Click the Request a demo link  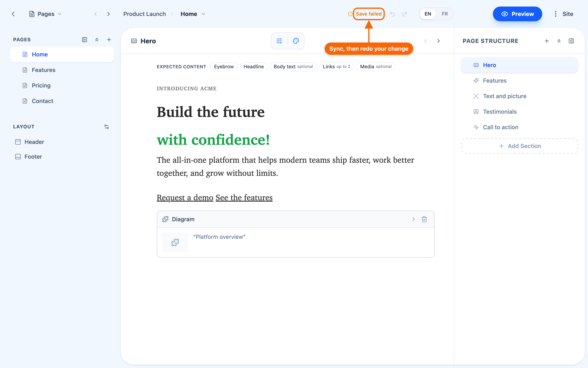click(x=185, y=198)
